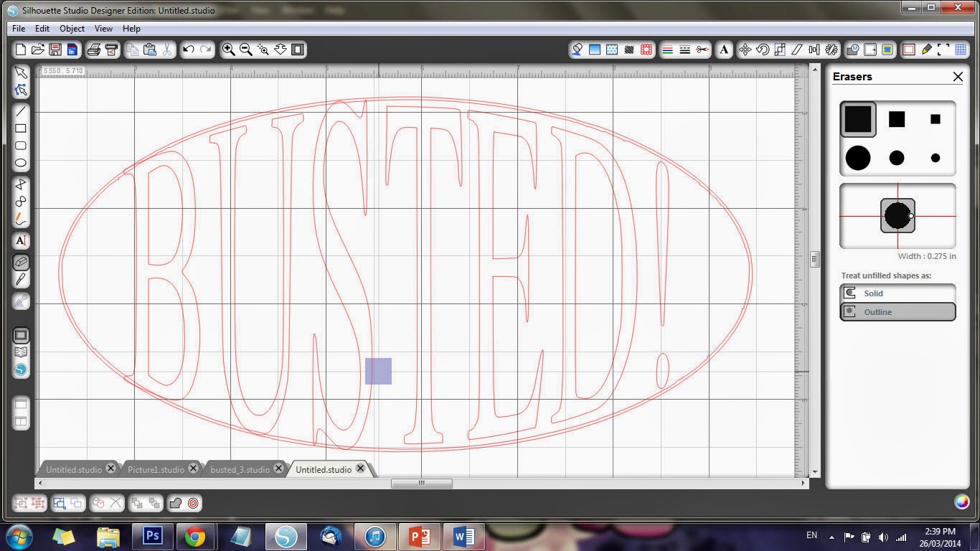Image resolution: width=980 pixels, height=551 pixels.
Task: Select the Edit Points tool
Action: click(21, 89)
